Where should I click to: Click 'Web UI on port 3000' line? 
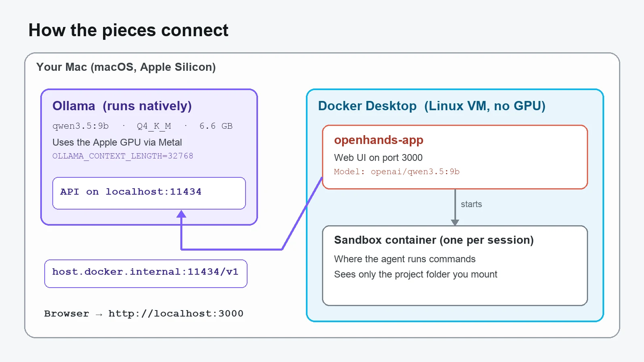378,158
